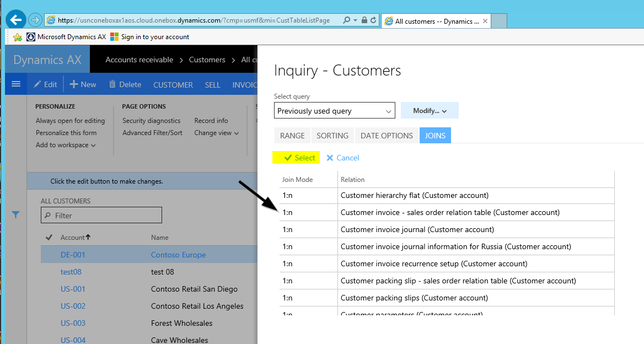644x344 pixels.
Task: Switch to the SORTING tab
Action: 332,136
